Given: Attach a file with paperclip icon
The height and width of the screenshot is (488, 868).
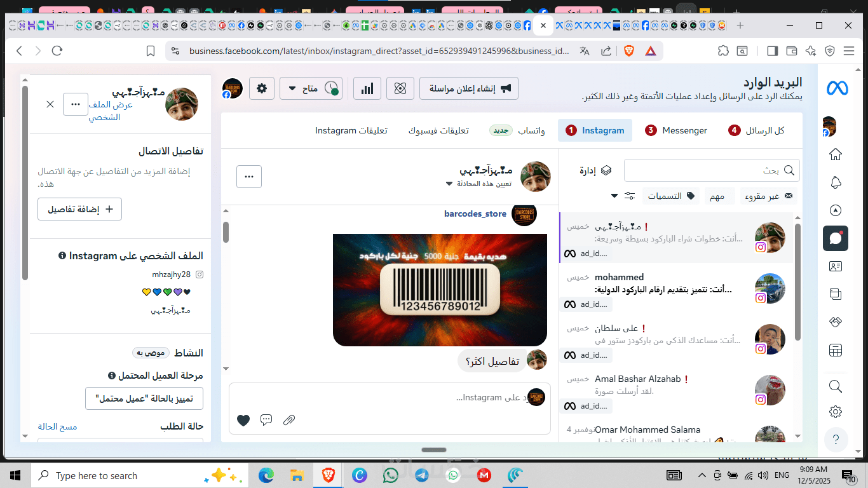Looking at the screenshot, I should click(289, 420).
